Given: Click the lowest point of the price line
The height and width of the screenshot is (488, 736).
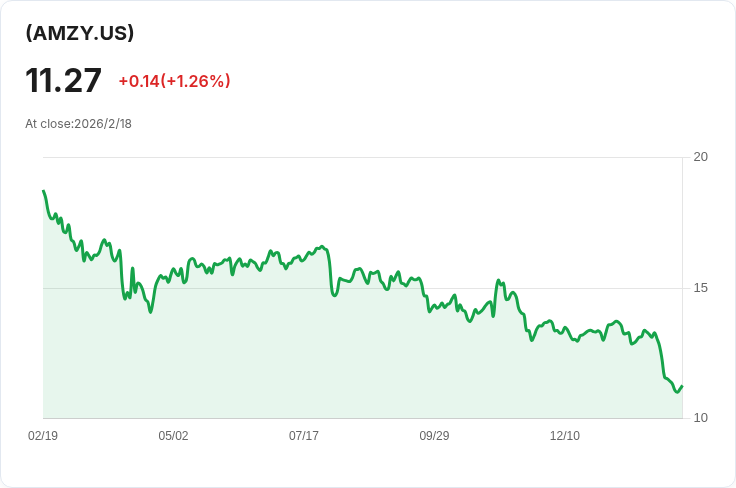Looking at the screenshot, I should tap(677, 392).
